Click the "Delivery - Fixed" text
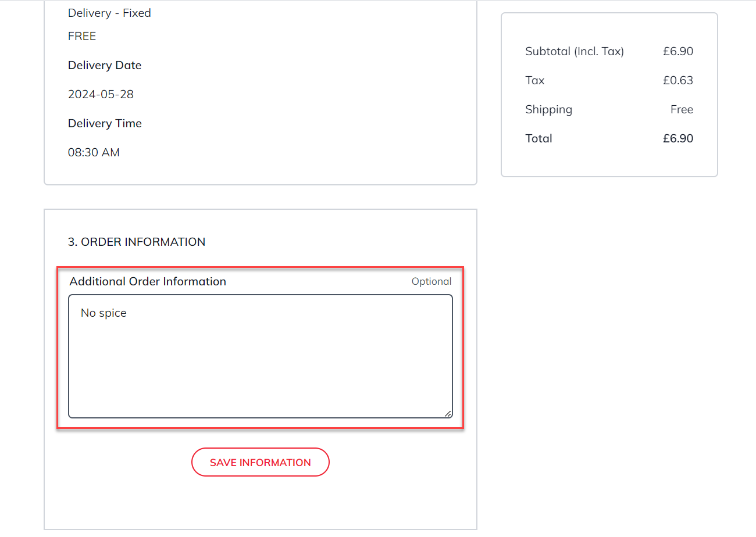This screenshot has height=537, width=756. pyautogui.click(x=109, y=13)
